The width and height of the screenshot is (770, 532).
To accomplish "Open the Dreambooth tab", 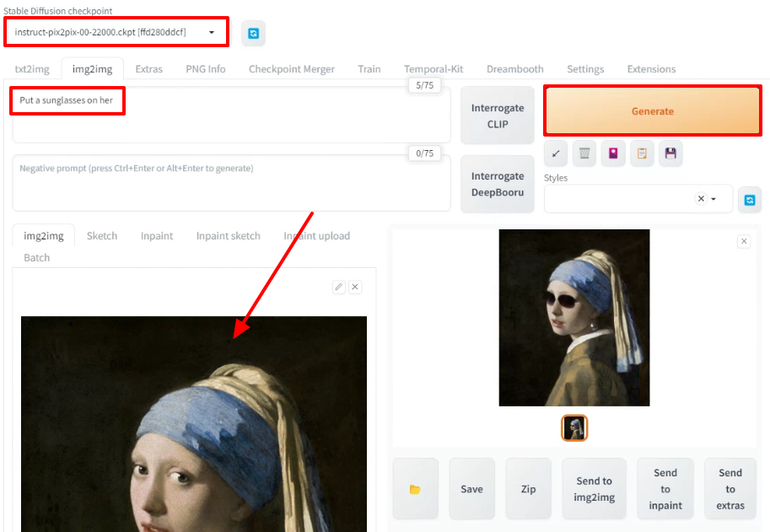I will coord(515,68).
